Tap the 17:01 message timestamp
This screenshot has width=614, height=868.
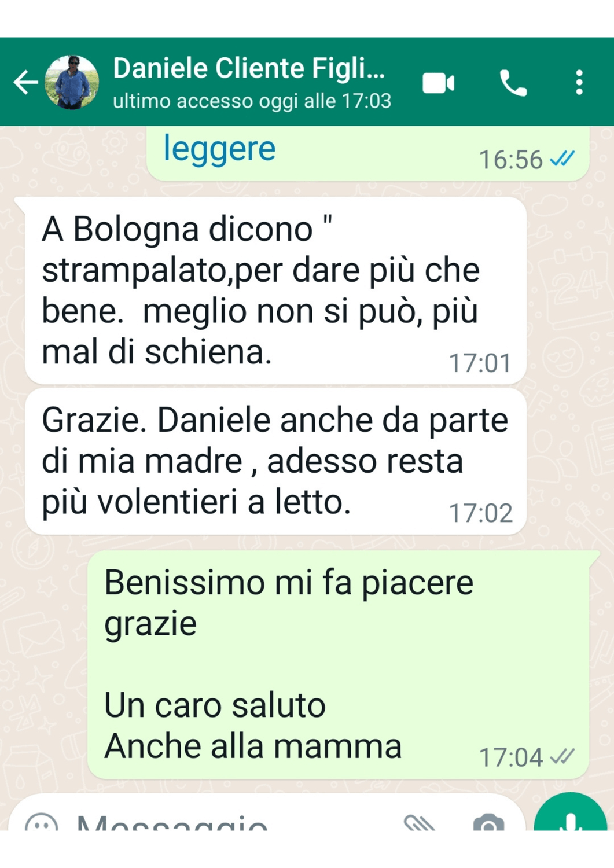480,363
